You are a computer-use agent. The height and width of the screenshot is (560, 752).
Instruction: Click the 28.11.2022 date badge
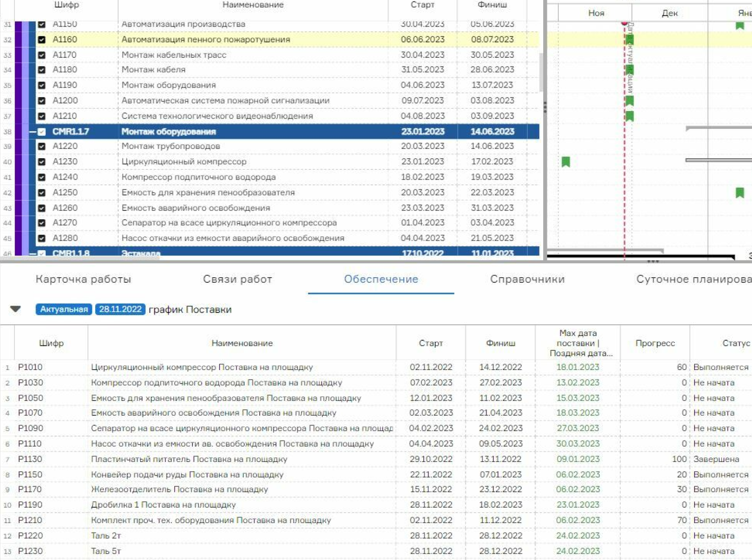[x=120, y=309]
